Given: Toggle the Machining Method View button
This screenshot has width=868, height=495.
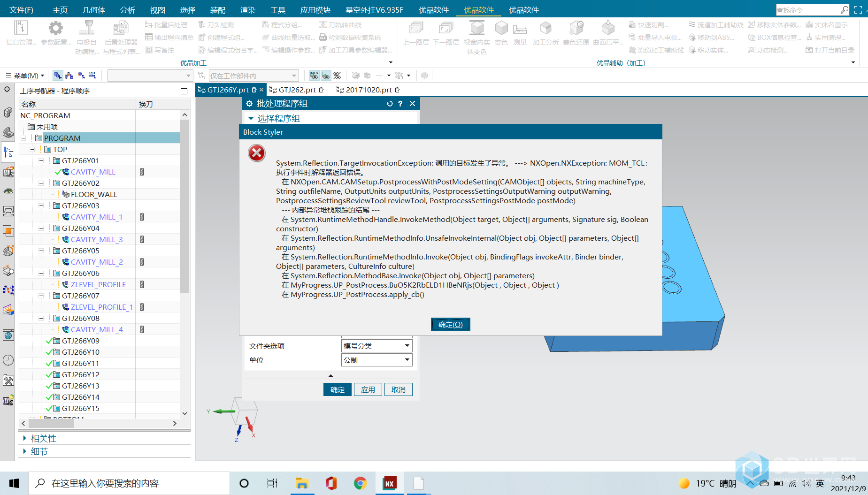Looking at the screenshot, I should [x=92, y=76].
